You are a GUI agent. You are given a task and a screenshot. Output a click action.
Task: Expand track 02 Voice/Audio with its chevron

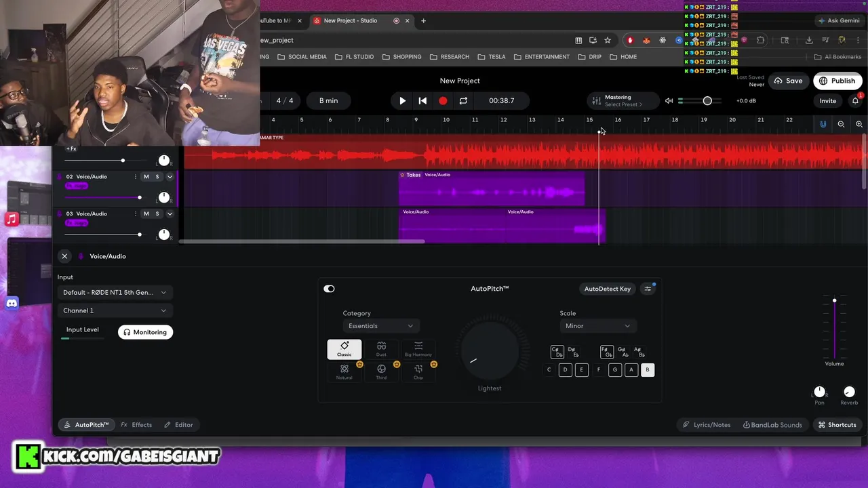click(170, 177)
